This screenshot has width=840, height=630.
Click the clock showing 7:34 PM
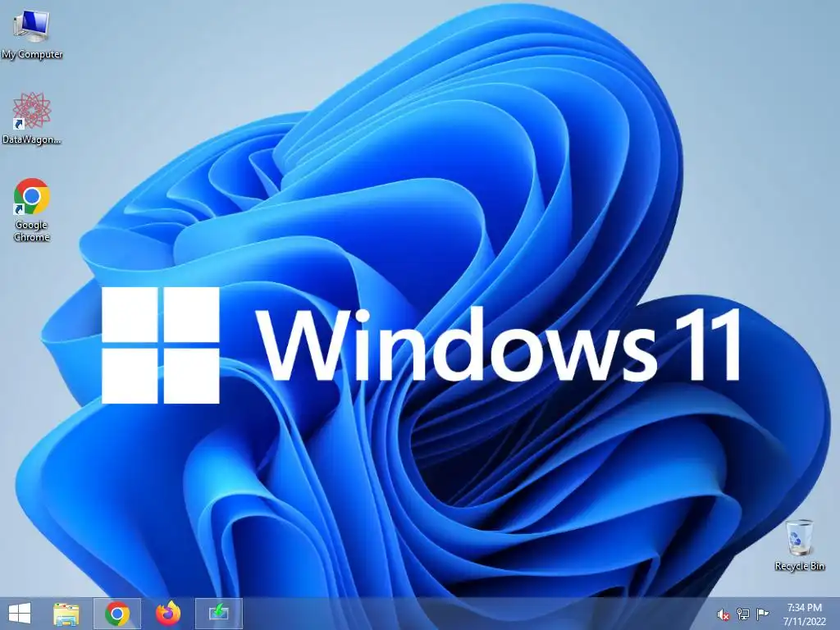coord(804,608)
